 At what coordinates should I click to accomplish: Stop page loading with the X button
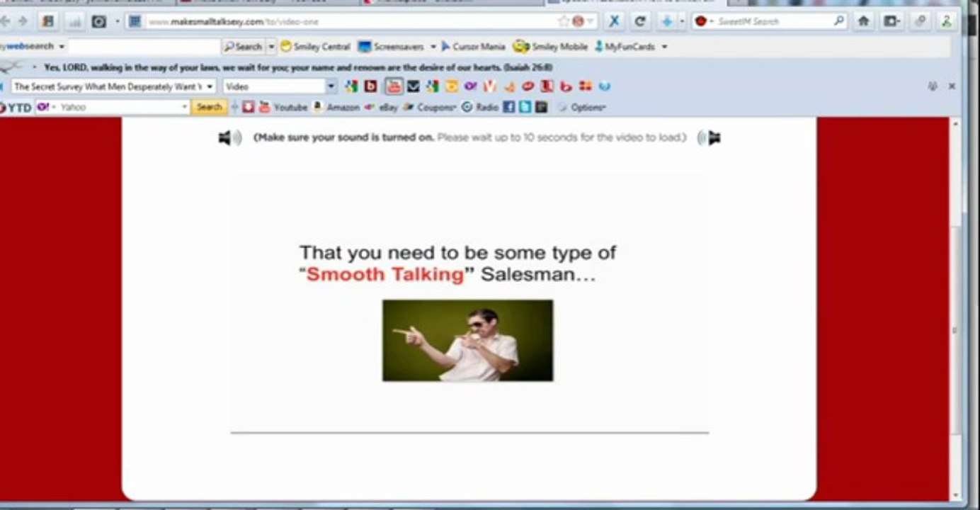[614, 21]
